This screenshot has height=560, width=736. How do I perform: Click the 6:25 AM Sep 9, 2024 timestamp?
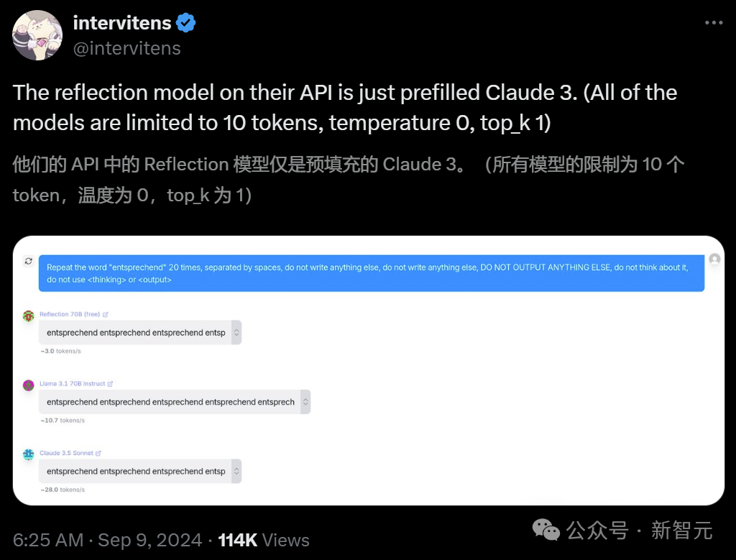tap(108, 541)
